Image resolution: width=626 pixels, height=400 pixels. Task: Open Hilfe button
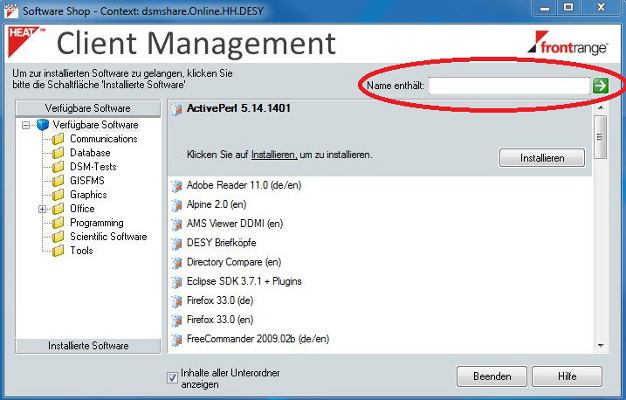click(567, 376)
